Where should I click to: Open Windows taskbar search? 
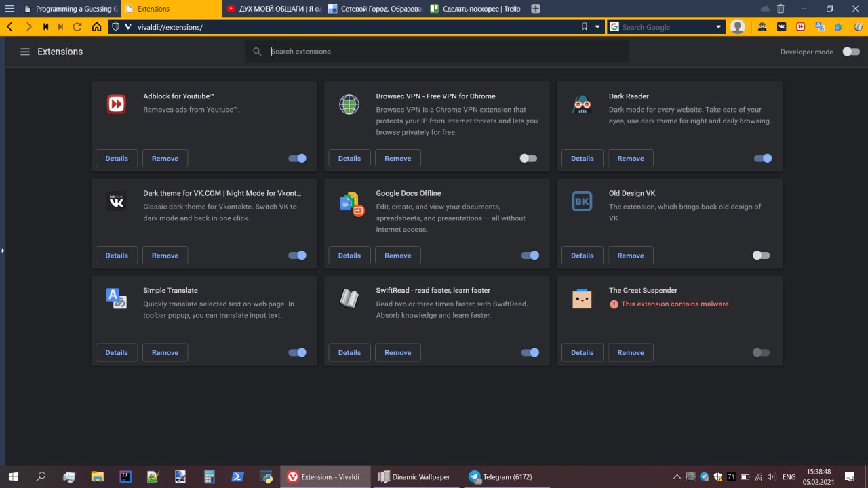[x=41, y=476]
